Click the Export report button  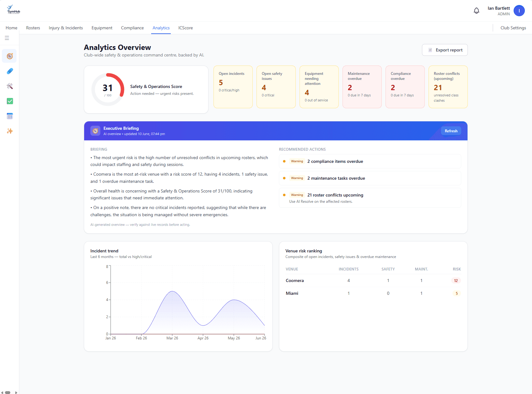pyautogui.click(x=445, y=50)
